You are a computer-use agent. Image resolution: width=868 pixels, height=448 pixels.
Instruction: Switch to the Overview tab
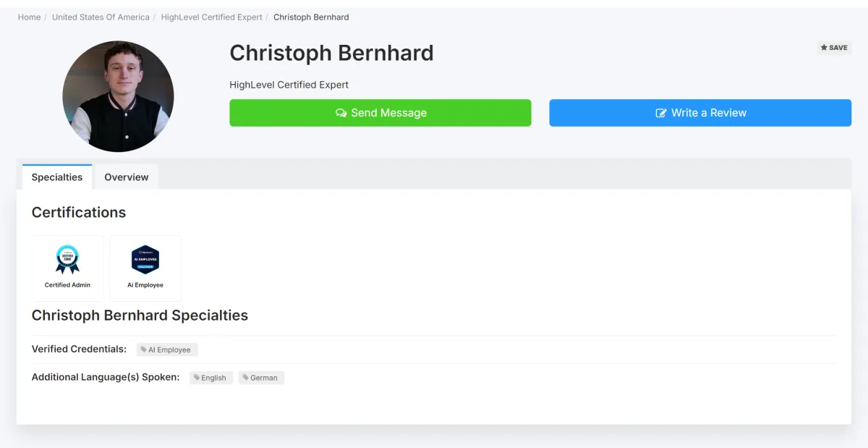tap(126, 177)
